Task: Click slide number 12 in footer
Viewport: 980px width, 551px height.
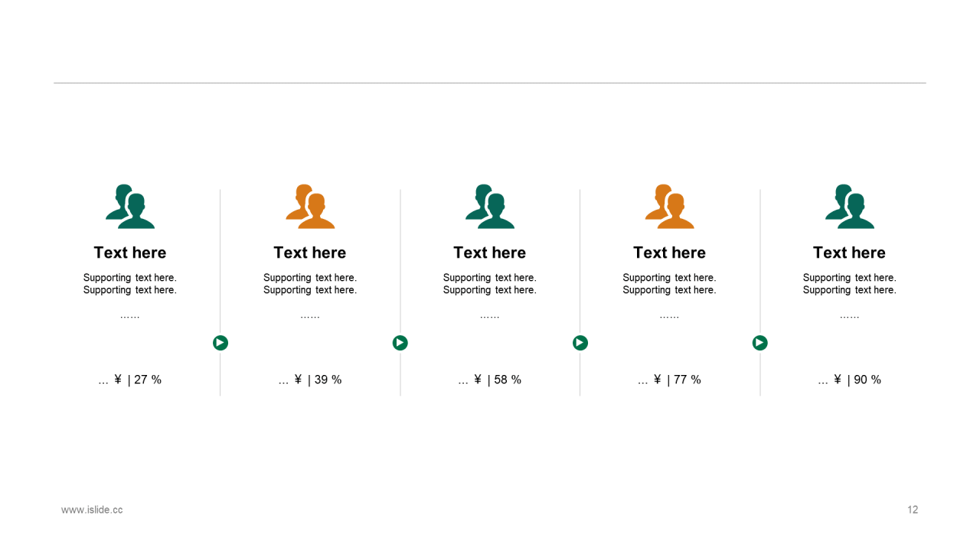Action: (913, 510)
